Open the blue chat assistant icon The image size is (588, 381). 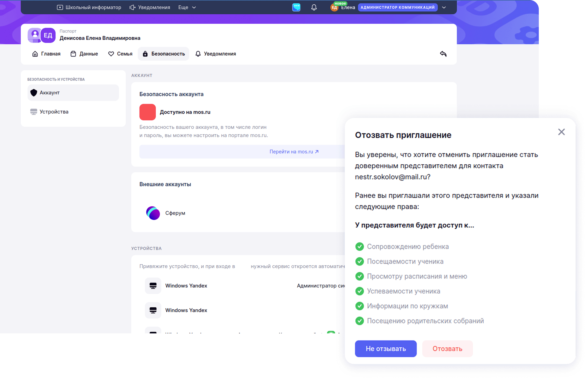pyautogui.click(x=296, y=7)
